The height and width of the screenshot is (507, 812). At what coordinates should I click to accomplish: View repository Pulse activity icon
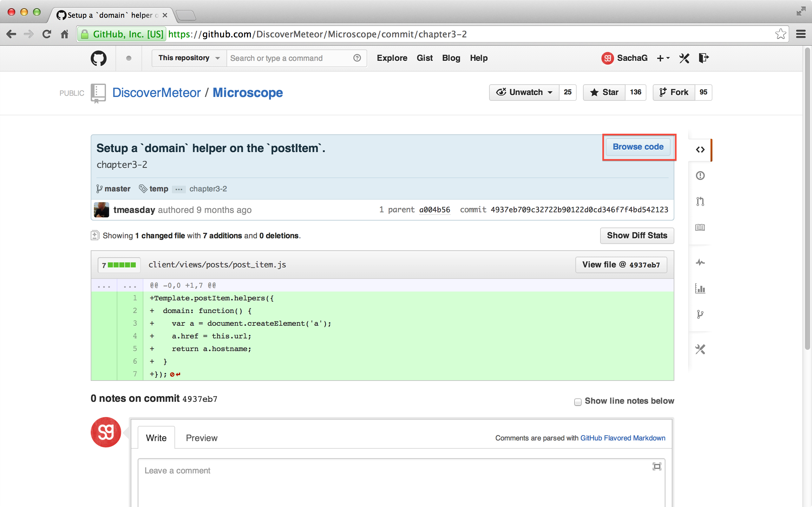coord(700,263)
